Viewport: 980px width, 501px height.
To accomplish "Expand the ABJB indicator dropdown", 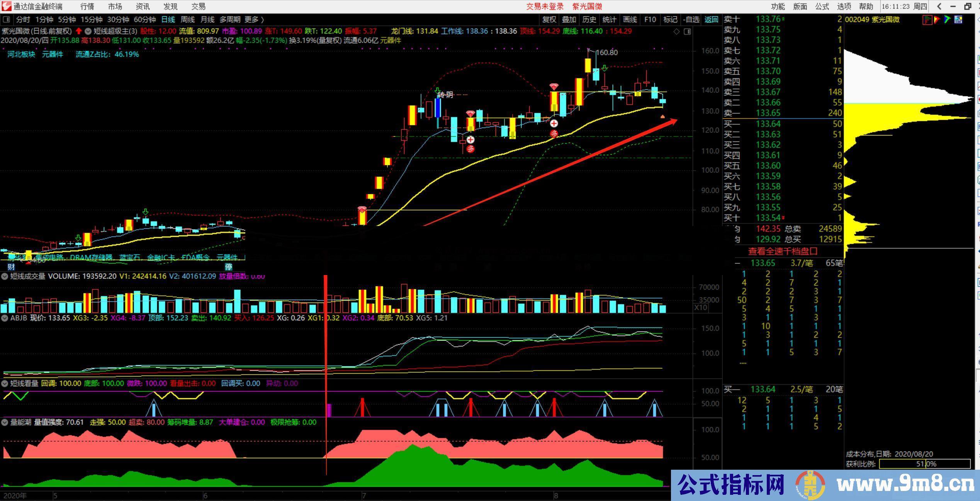I will point(5,318).
